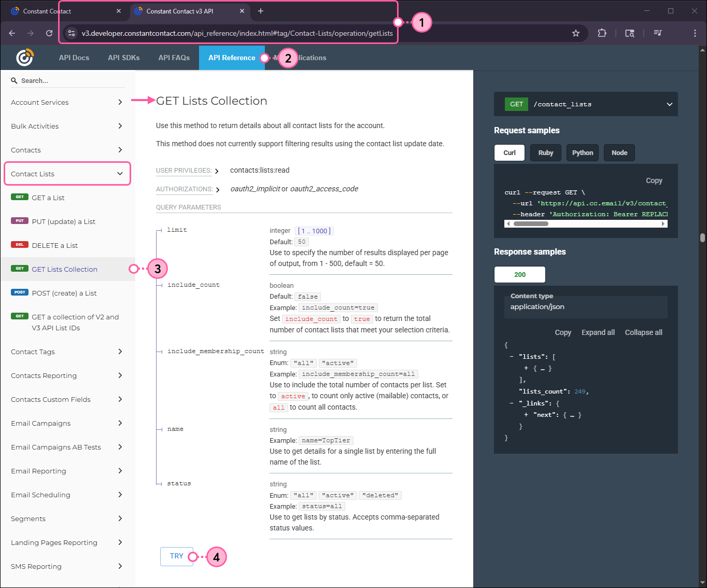The width and height of the screenshot is (707, 588).
Task: Click the code sample scrollbar left arrow
Action: (x=508, y=224)
